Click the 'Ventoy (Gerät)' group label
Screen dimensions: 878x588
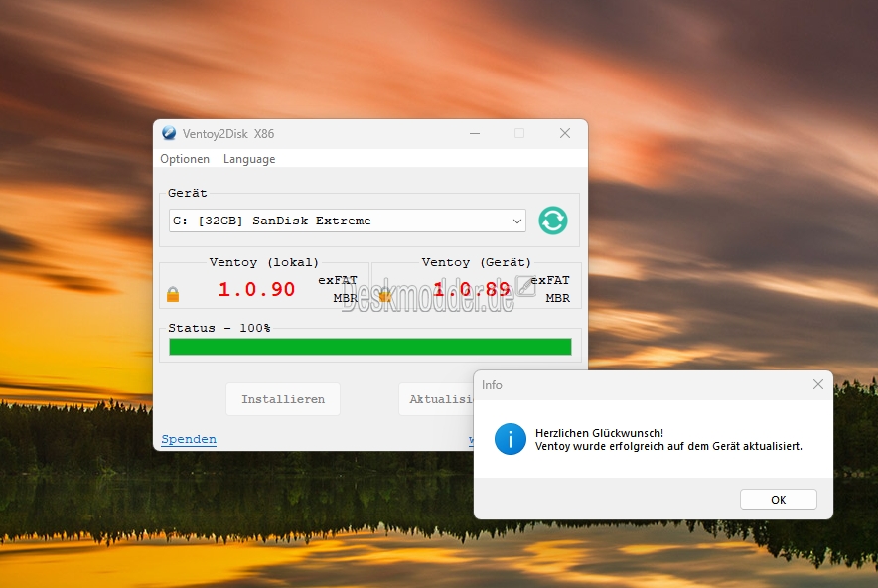coord(476,262)
